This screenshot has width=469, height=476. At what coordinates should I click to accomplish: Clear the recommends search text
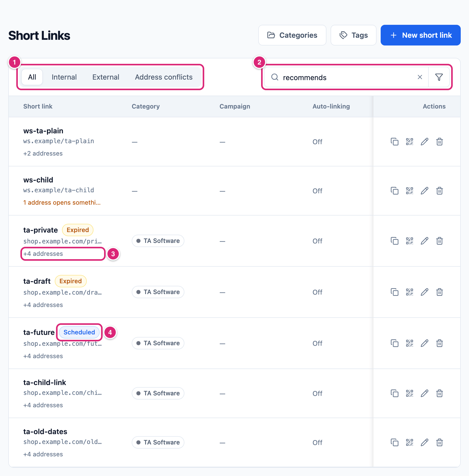tap(420, 77)
